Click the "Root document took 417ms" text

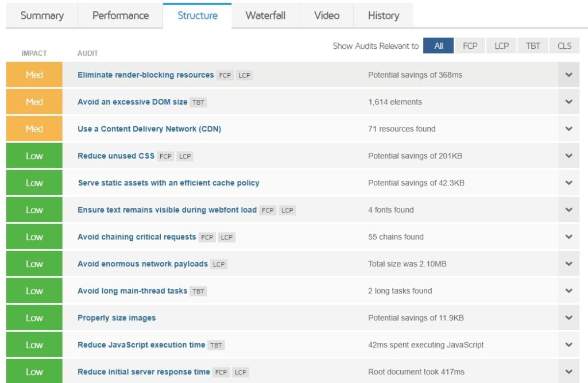tap(416, 372)
